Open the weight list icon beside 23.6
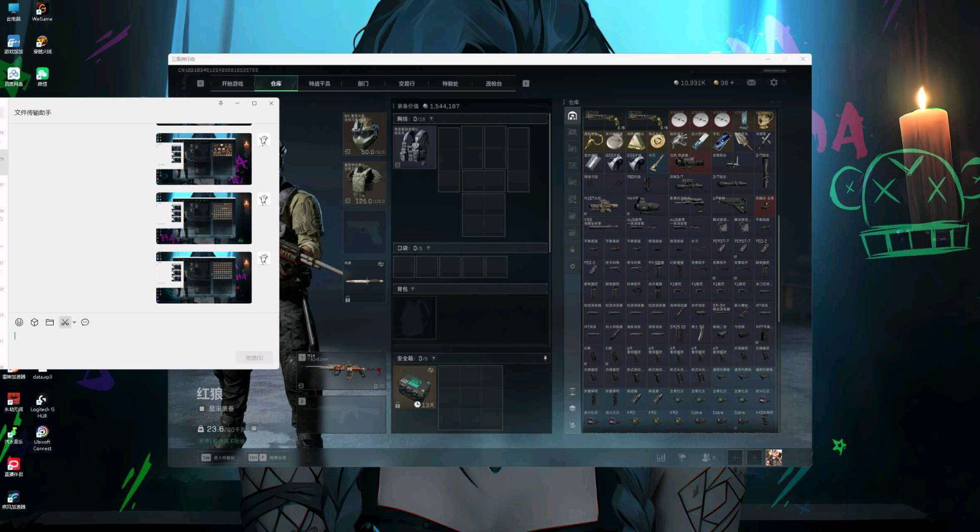The image size is (980, 532). [253, 429]
